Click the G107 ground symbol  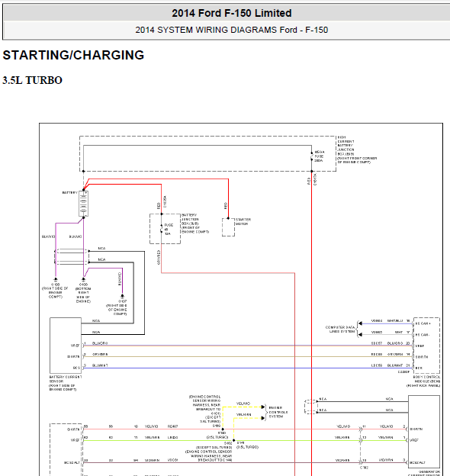pos(122,296)
